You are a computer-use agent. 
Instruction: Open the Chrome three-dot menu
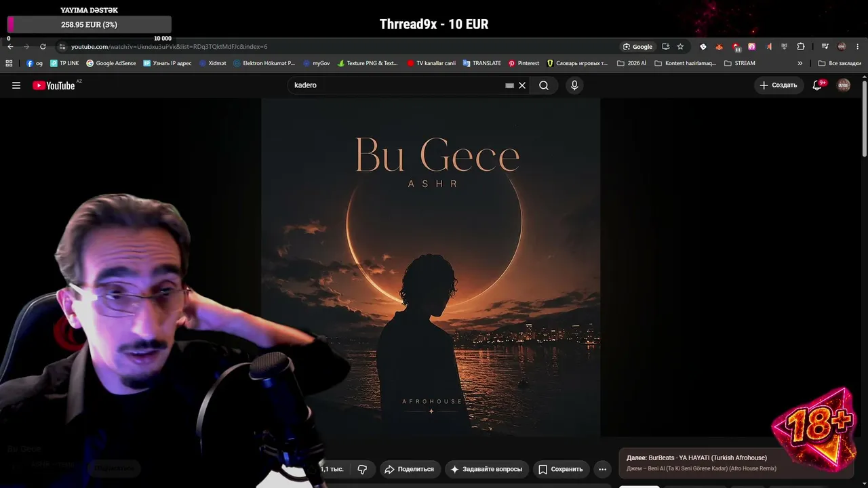point(858,47)
